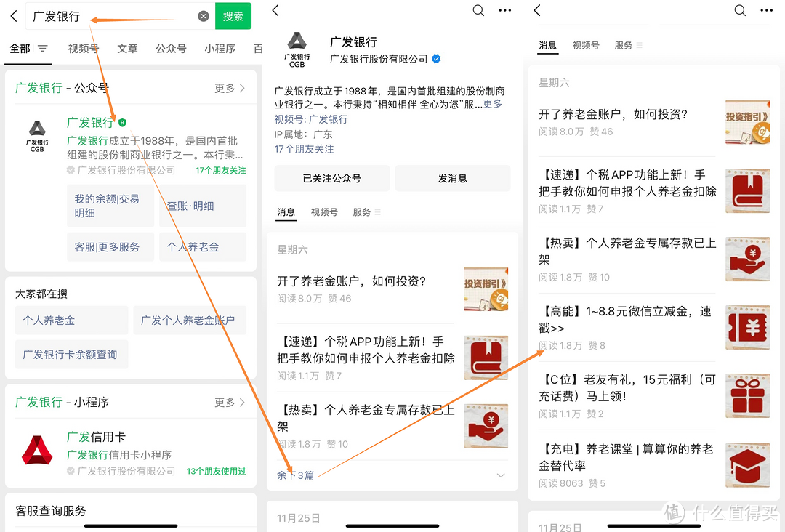Expand 更多 in 广发银行 小程序 section
785x532 pixels.
tap(230, 403)
